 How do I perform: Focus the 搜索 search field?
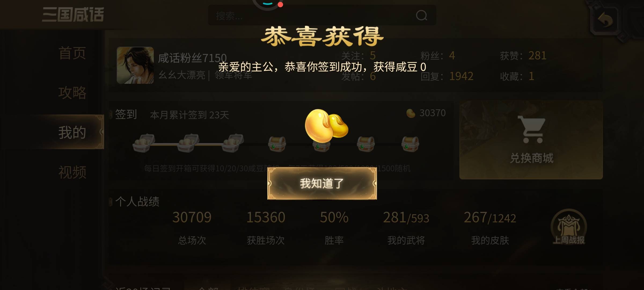tap(322, 15)
